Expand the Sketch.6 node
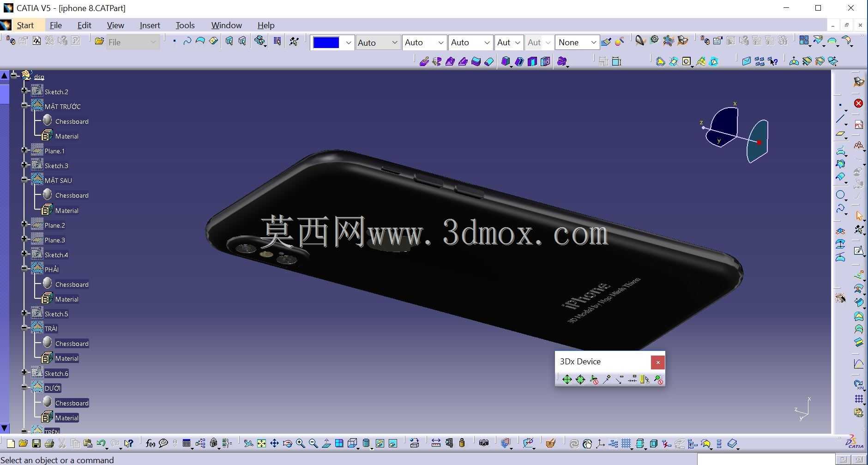This screenshot has height=465, width=868. [x=24, y=372]
